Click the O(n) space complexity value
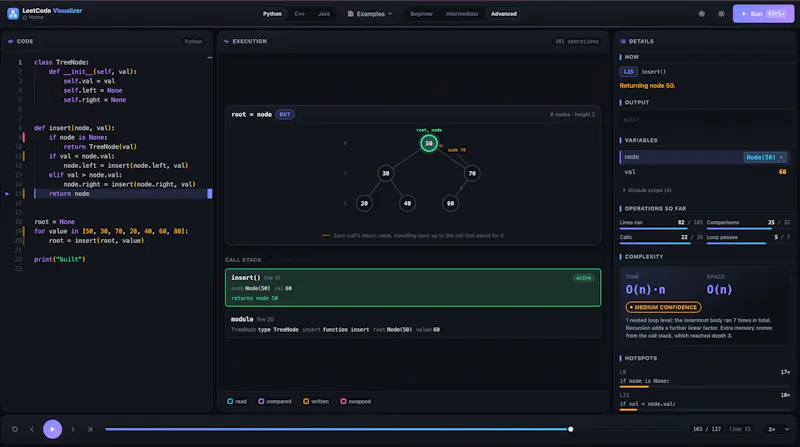The image size is (800, 447). pyautogui.click(x=719, y=290)
